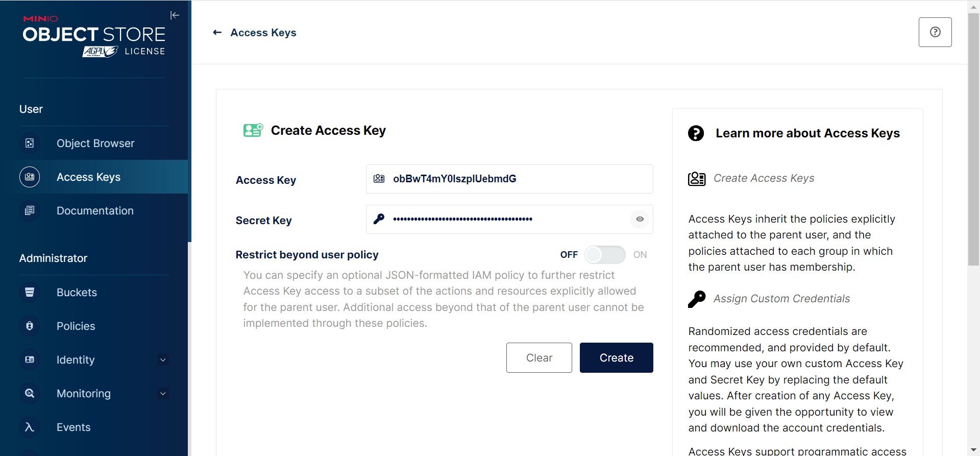
Task: Click the ON label of policy toggle
Action: coord(640,255)
